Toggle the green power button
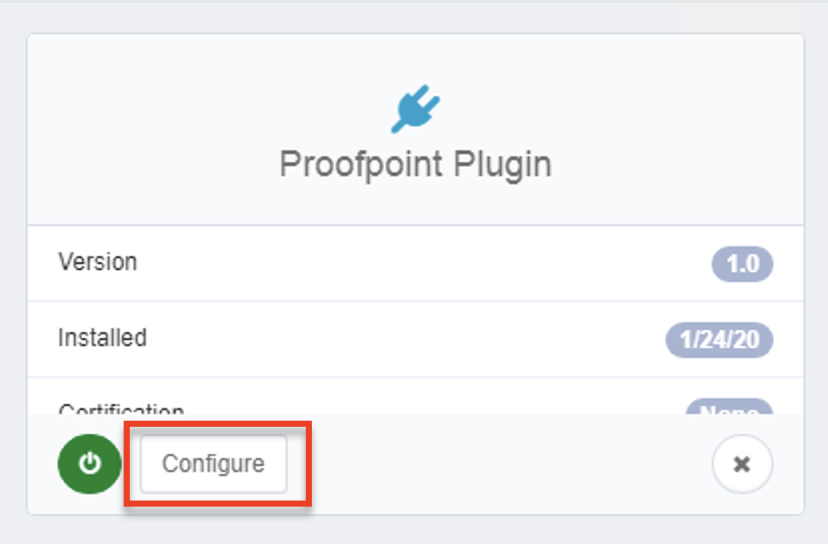The width and height of the screenshot is (828, 544). click(90, 464)
